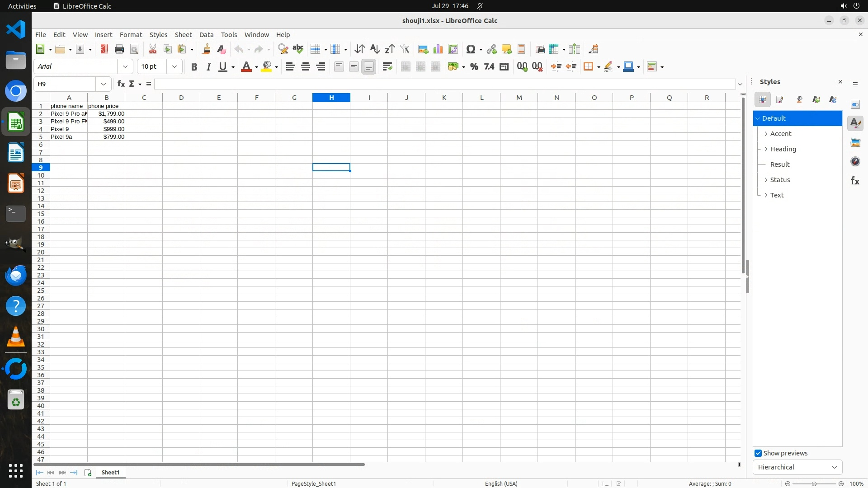Viewport: 868px width, 488px height.
Task: Click Sort Ascending icon
Action: point(375,49)
